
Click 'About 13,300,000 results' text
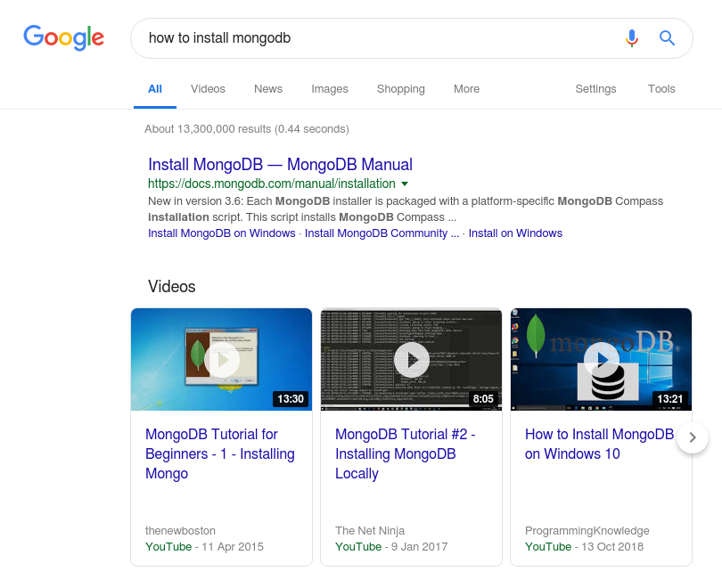[x=247, y=129]
